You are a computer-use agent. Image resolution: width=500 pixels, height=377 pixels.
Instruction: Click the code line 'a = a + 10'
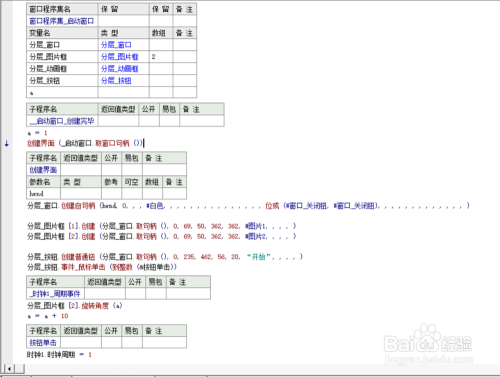48,316
